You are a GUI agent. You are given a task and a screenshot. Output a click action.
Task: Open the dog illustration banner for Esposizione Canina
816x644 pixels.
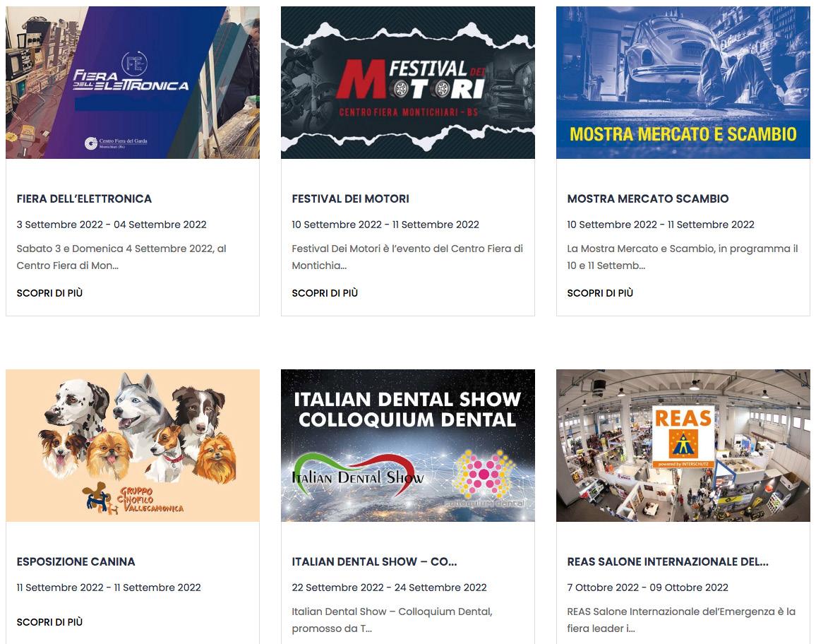[x=133, y=446]
